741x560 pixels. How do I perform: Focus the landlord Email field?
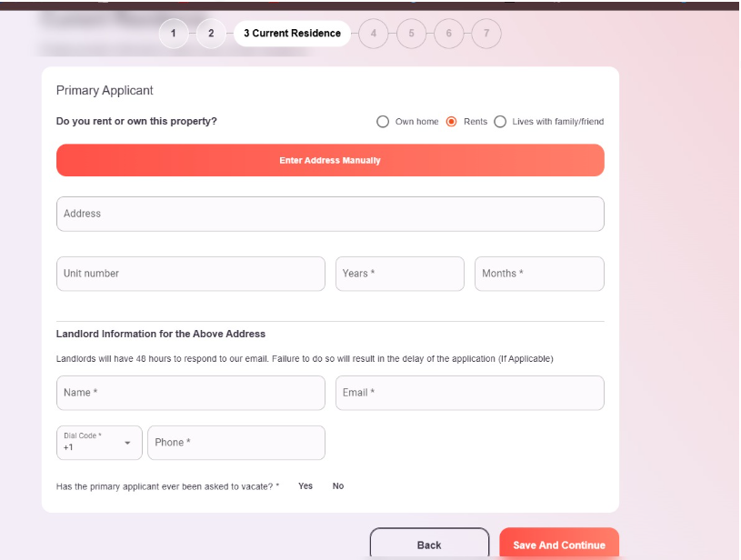coord(470,393)
